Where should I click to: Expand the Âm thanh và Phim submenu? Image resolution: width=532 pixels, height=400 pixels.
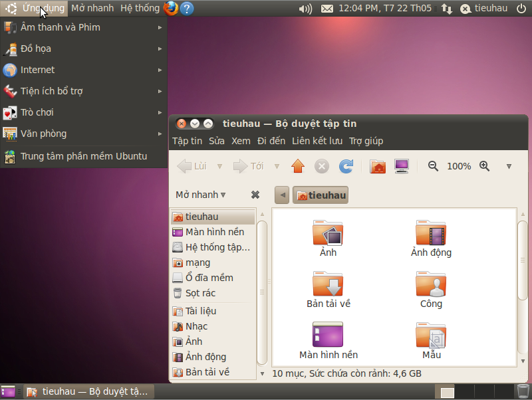(x=83, y=27)
